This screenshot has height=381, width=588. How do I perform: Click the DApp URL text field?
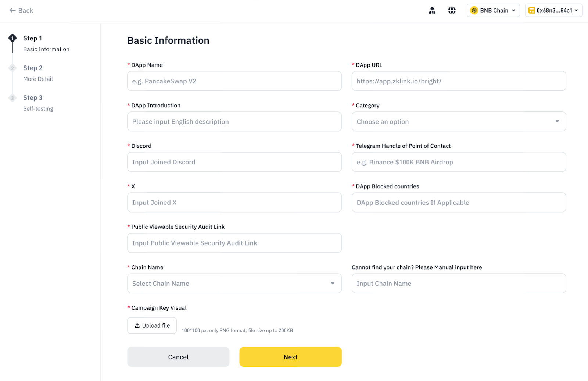[458, 81]
